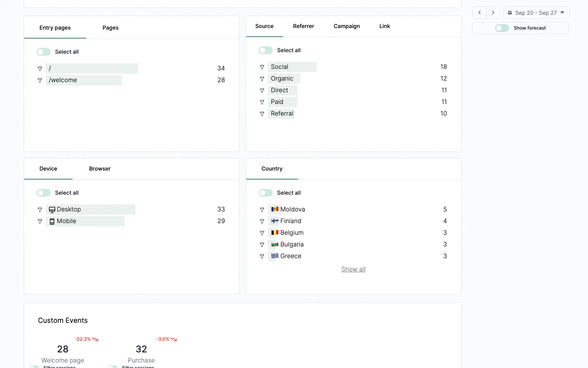
Task: Filter by Direct source icon
Action: coord(262,90)
